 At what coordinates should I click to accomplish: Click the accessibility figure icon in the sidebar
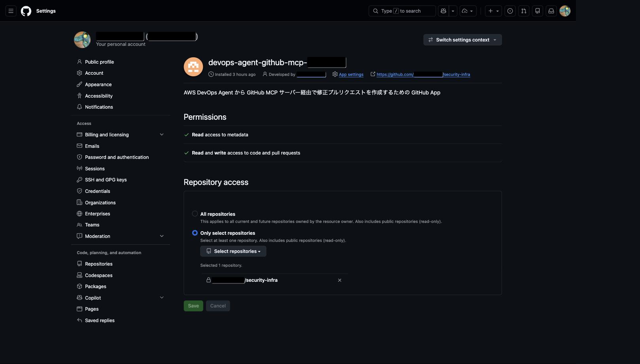click(x=80, y=96)
